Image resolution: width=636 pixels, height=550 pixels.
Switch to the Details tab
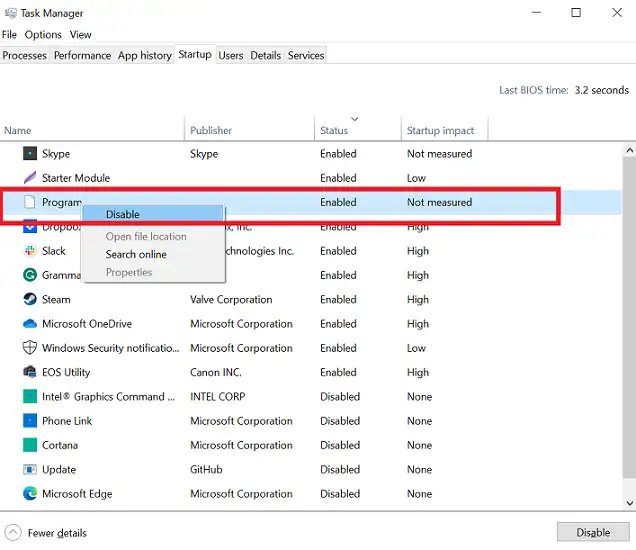[x=266, y=55]
